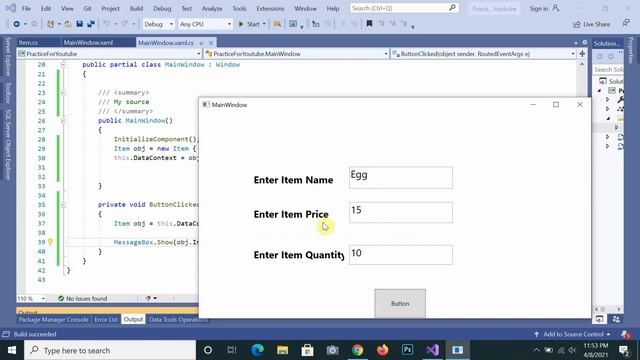Open PracticeForYoutube project scope dropdown
Screen dimensions: 640x360
(x=109, y=53)
